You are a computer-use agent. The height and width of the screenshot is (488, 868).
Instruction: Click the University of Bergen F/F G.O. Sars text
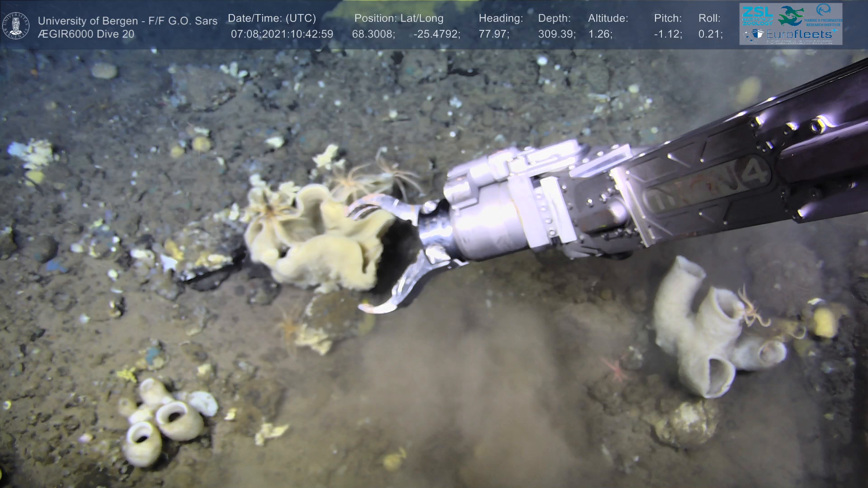tap(127, 21)
